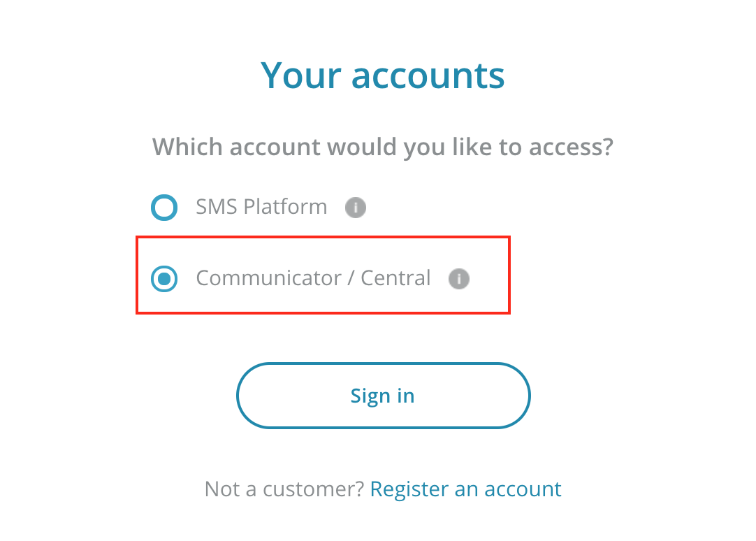Click the 'Which account would you like to access?' text
Screen dimensions: 756x541
pyautogui.click(x=383, y=147)
